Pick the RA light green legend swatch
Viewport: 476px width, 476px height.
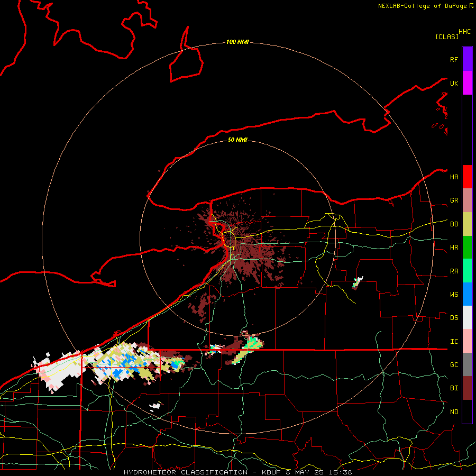pyautogui.click(x=467, y=271)
